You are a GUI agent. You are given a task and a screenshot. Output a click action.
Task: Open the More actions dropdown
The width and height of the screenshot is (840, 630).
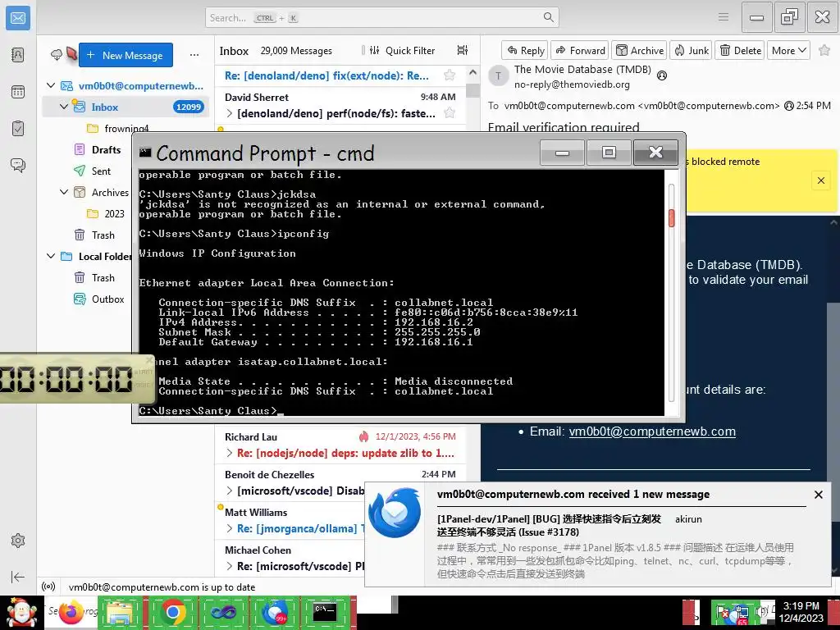tap(788, 50)
